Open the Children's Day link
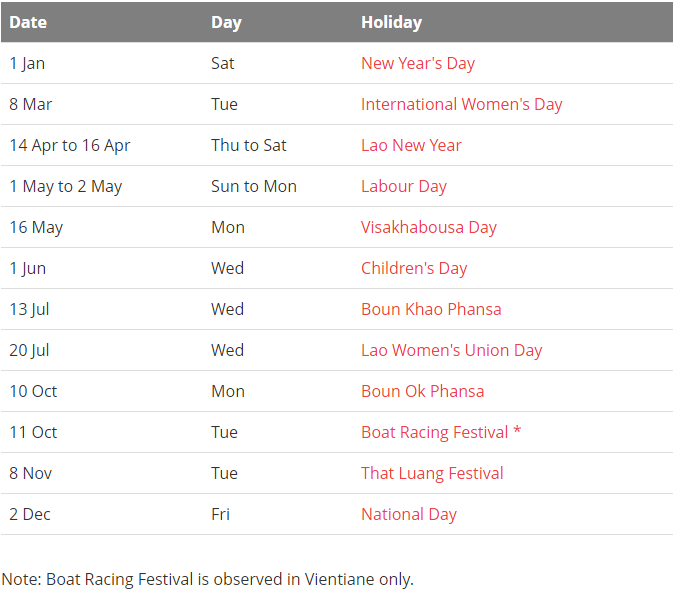This screenshot has height=607, width=677. (x=414, y=269)
